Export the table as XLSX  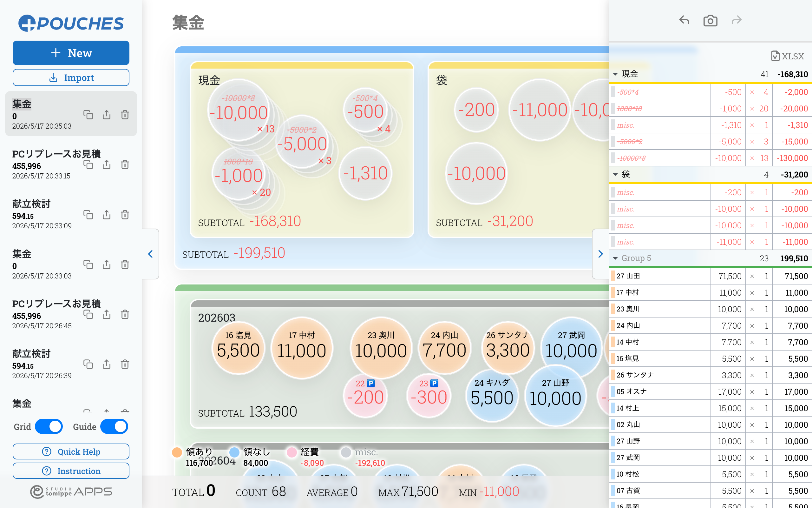pyautogui.click(x=787, y=56)
